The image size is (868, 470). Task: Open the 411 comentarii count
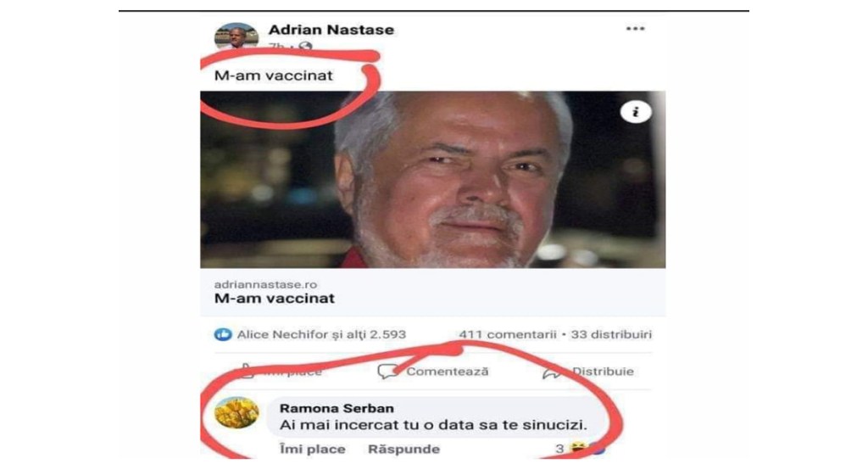(x=507, y=335)
